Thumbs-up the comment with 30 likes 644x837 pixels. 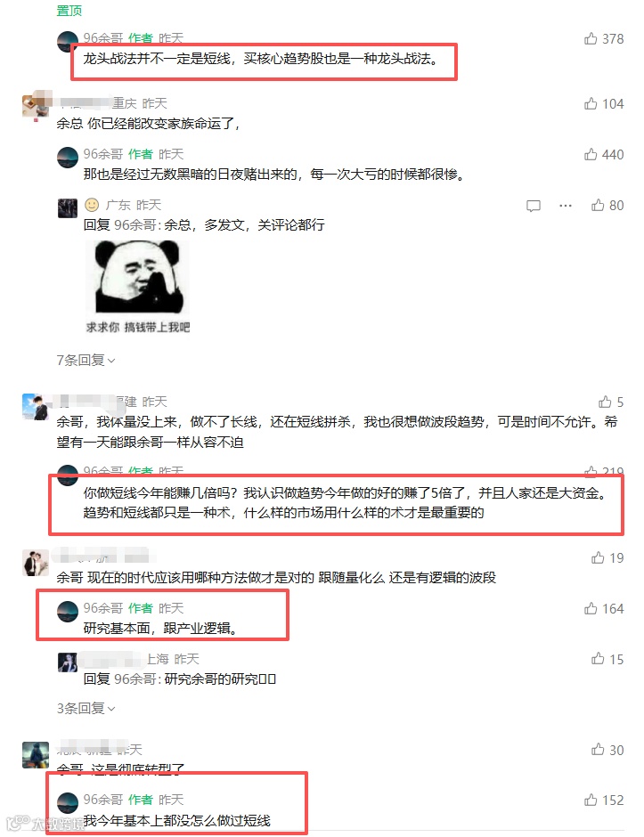pos(598,750)
